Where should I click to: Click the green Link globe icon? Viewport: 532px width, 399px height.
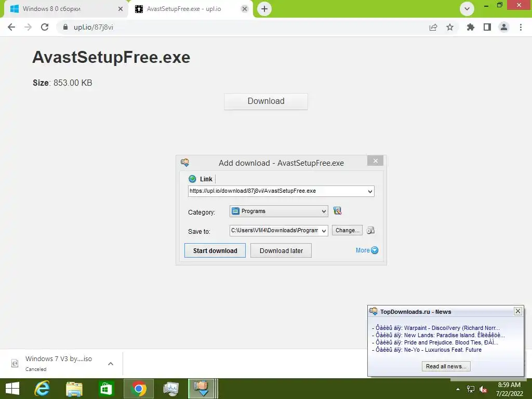coord(192,179)
